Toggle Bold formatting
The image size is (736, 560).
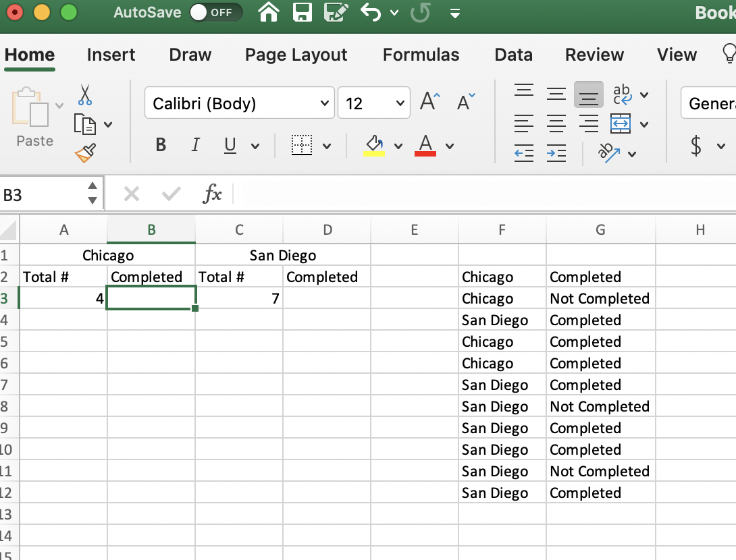coord(161,145)
